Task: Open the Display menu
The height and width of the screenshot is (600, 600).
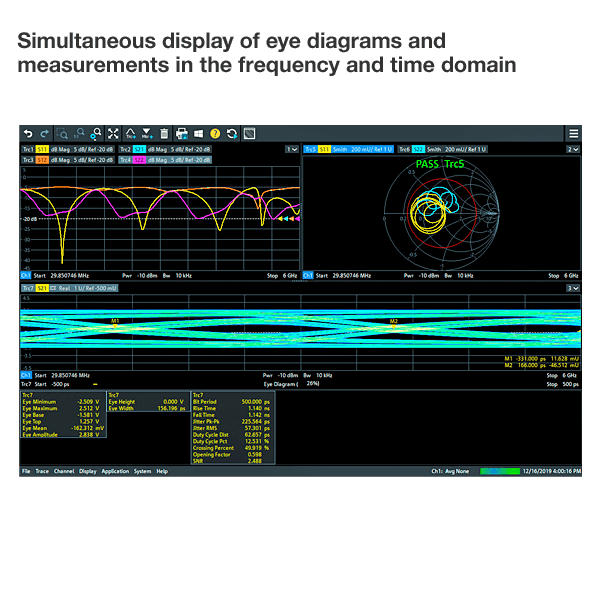Action: [88, 471]
